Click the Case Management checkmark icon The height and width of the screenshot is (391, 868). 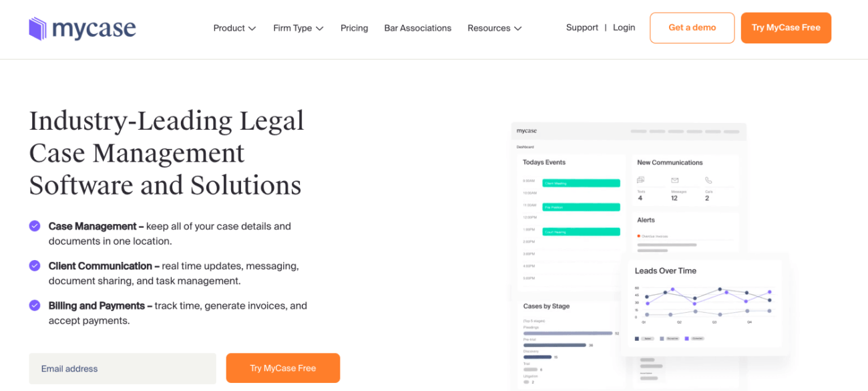(x=35, y=226)
